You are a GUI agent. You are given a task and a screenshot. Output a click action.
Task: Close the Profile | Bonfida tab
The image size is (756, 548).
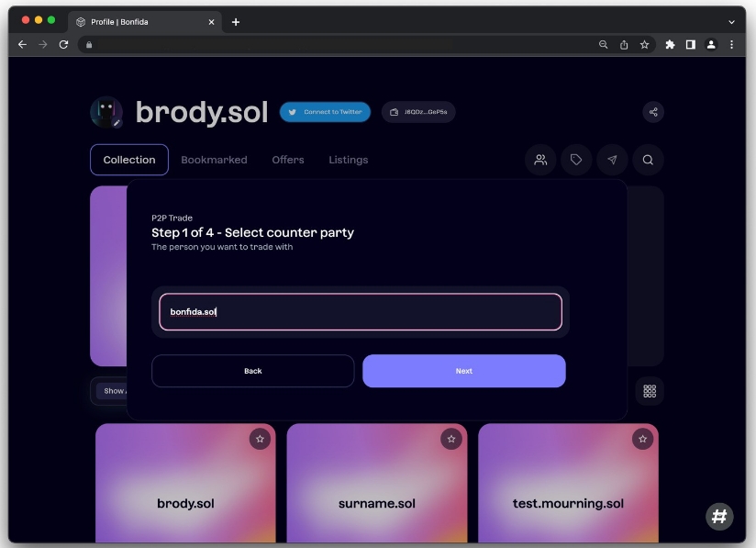click(x=211, y=22)
